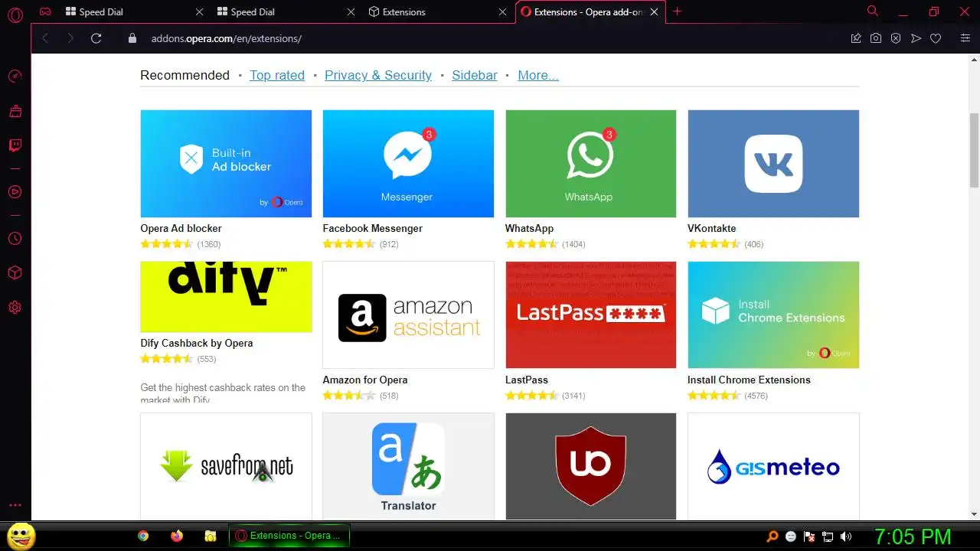980x551 pixels.
Task: Open Easy Setup sliders icon
Action: tap(965, 38)
